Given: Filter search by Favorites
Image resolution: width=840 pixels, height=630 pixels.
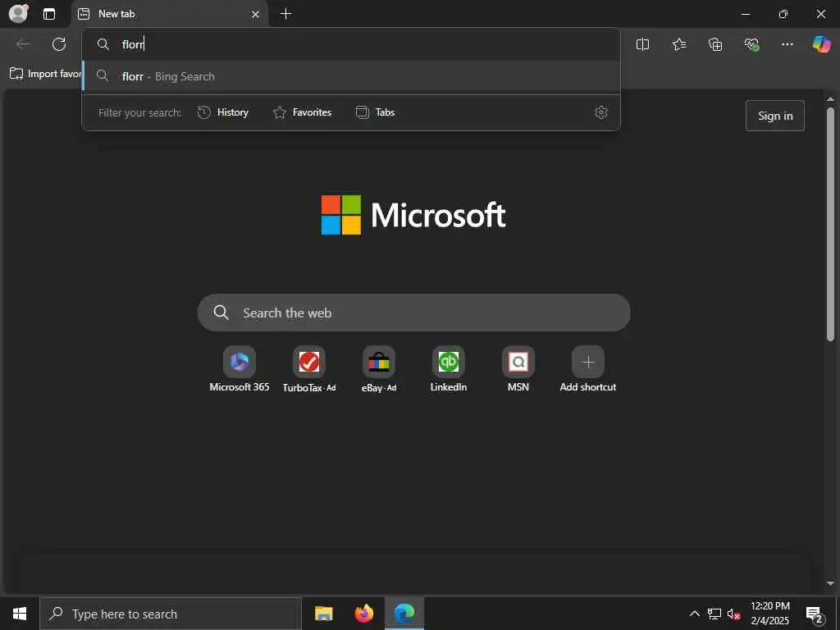Looking at the screenshot, I should click(303, 112).
